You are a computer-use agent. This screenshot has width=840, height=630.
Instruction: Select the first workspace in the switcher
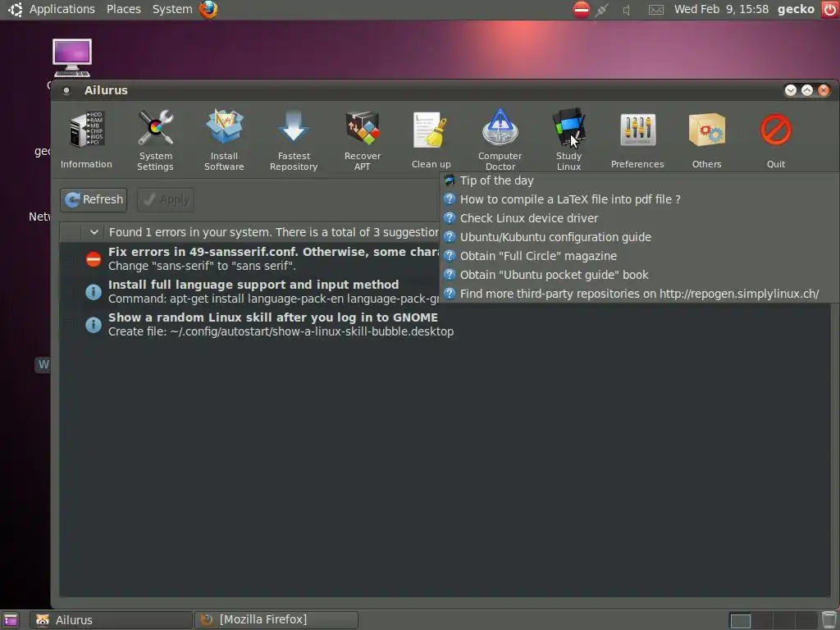[741, 621]
